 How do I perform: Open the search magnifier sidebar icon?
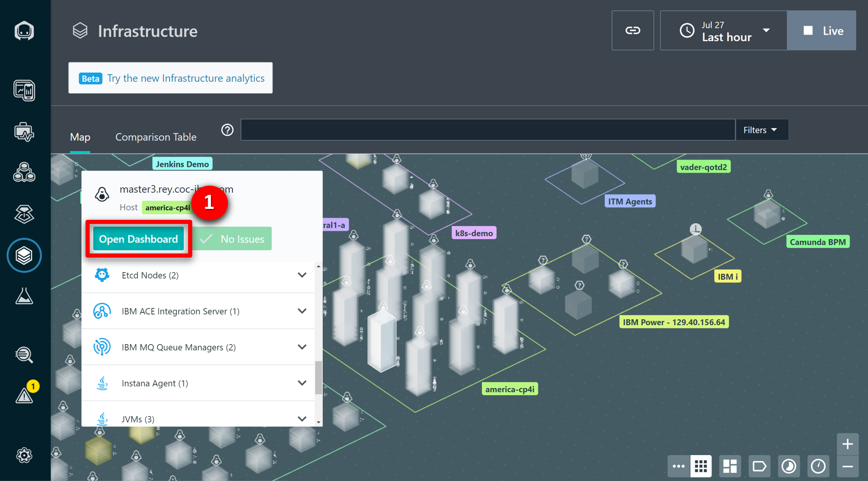[24, 355]
